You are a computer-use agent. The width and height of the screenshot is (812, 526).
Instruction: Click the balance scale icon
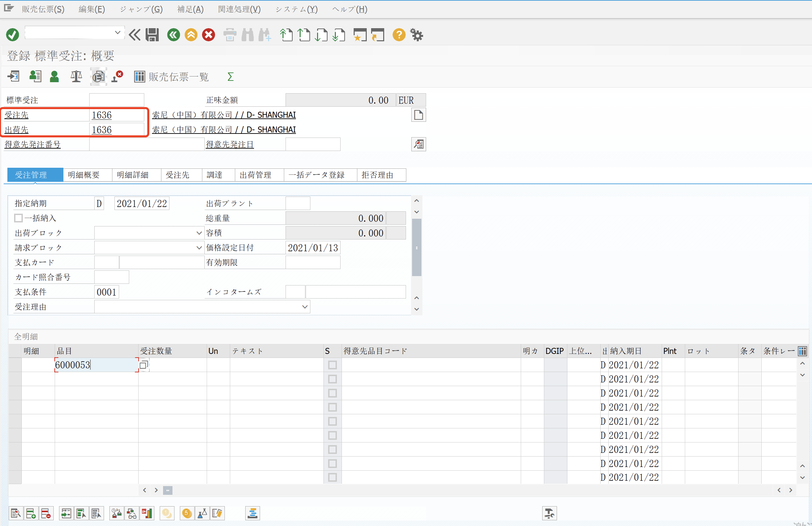point(76,76)
